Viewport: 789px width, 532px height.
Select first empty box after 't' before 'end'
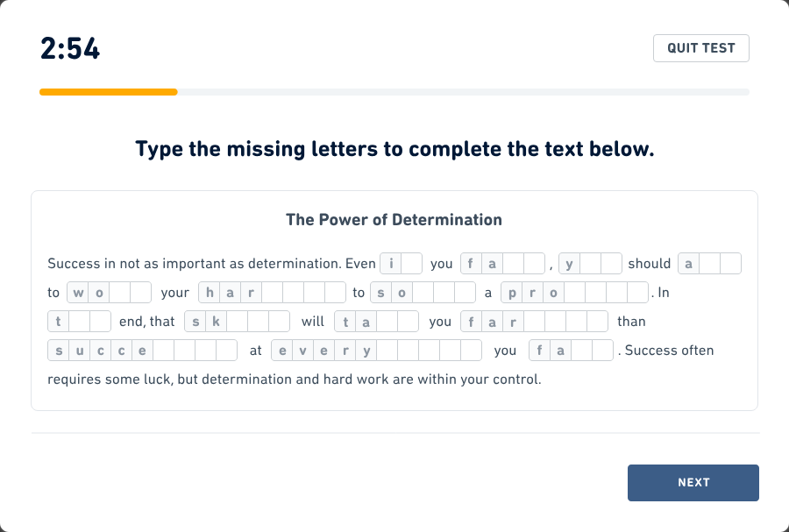pyautogui.click(x=79, y=322)
